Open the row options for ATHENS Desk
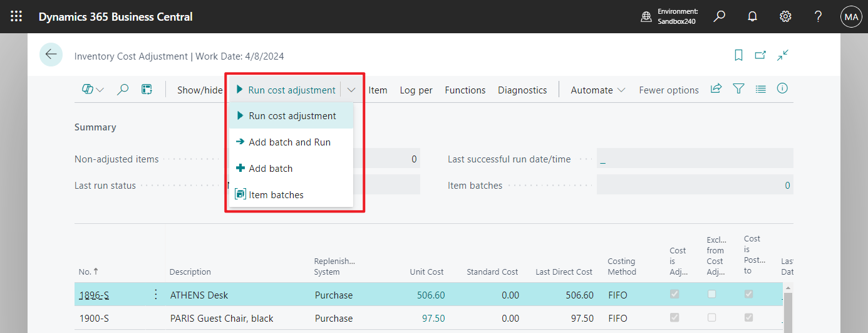 [155, 294]
